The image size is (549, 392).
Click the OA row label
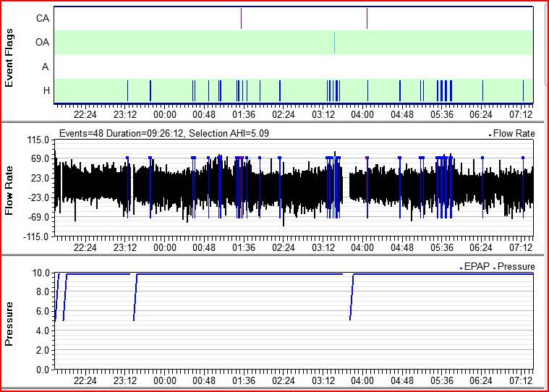click(42, 43)
